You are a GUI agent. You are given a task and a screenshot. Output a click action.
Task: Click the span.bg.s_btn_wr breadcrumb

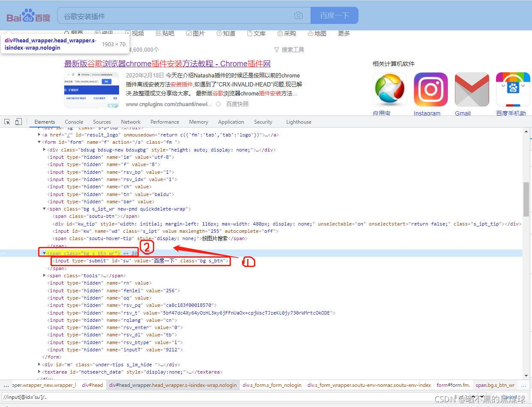(x=495, y=385)
